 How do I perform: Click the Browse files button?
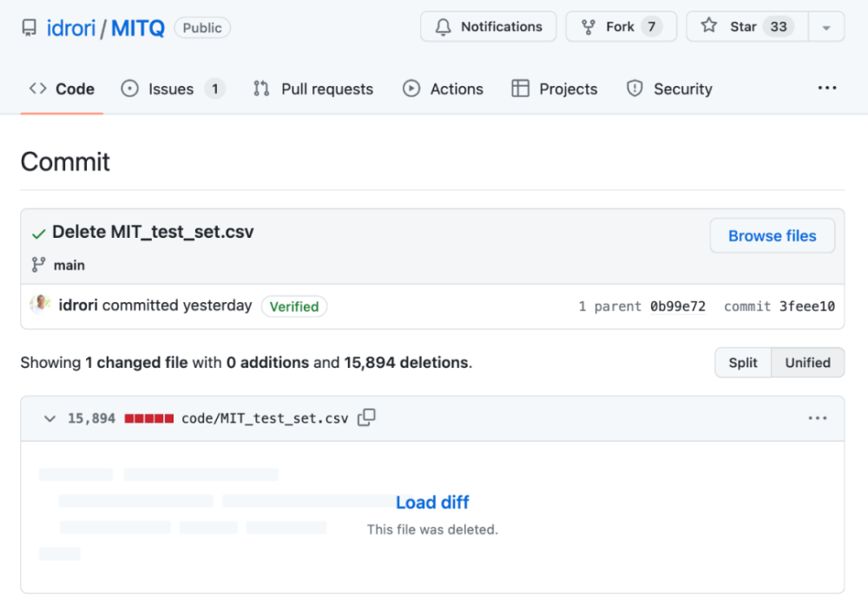pyautogui.click(x=773, y=236)
